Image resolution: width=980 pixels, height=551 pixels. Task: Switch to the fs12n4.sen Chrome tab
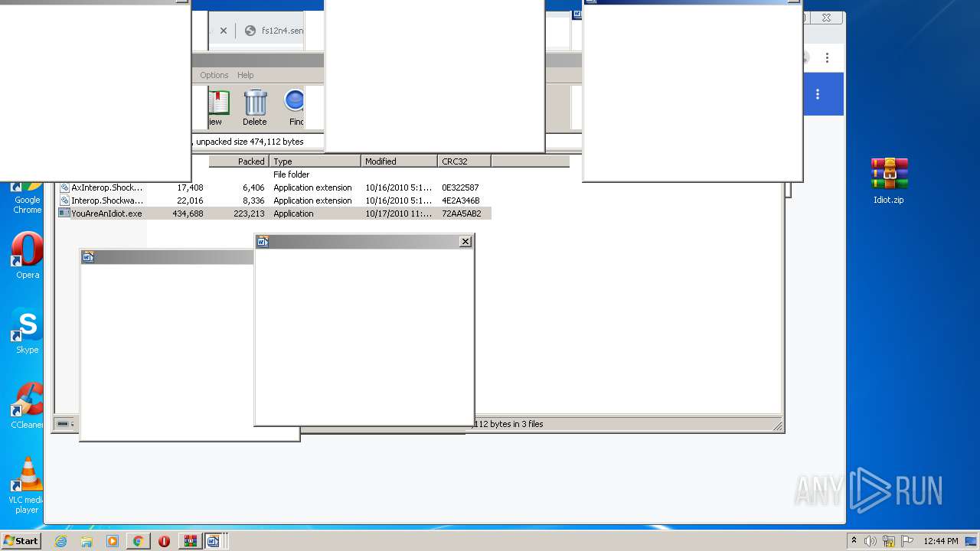click(x=276, y=31)
